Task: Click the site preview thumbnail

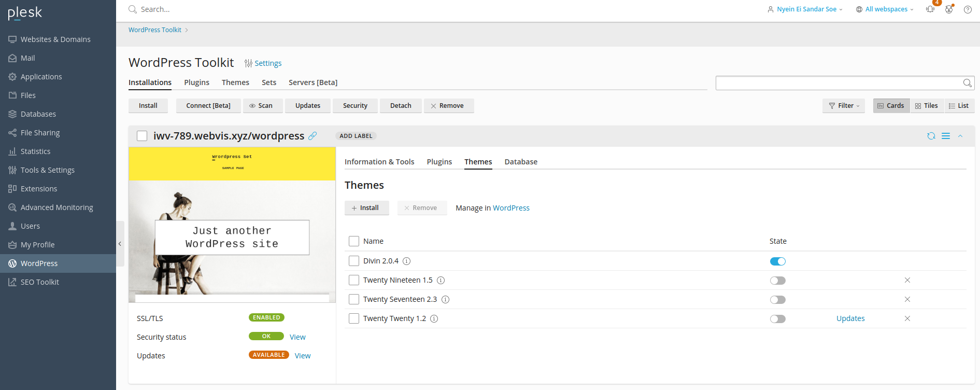Action: [232, 225]
